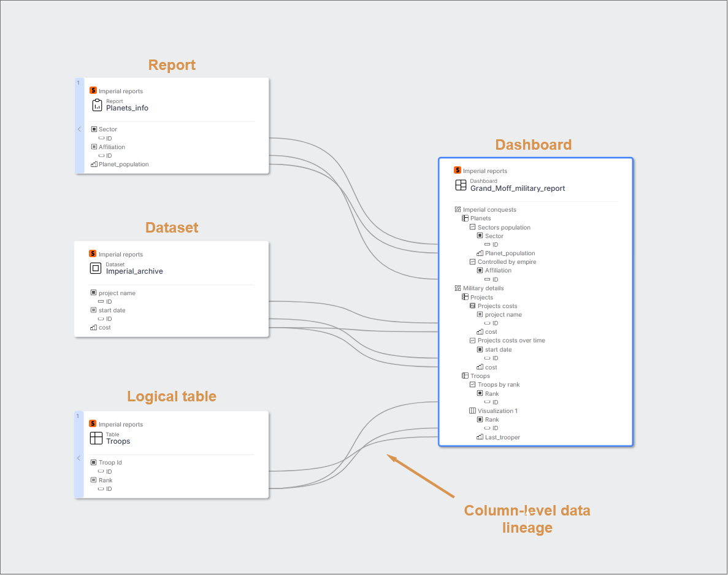
Task: Click the upstream count 1 on Troops card
Action: (x=78, y=416)
